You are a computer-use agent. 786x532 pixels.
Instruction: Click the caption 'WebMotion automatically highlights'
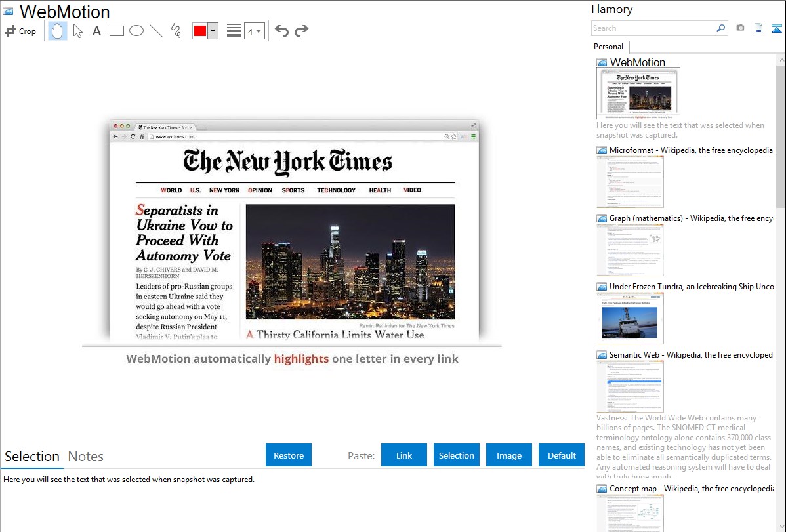pos(292,359)
